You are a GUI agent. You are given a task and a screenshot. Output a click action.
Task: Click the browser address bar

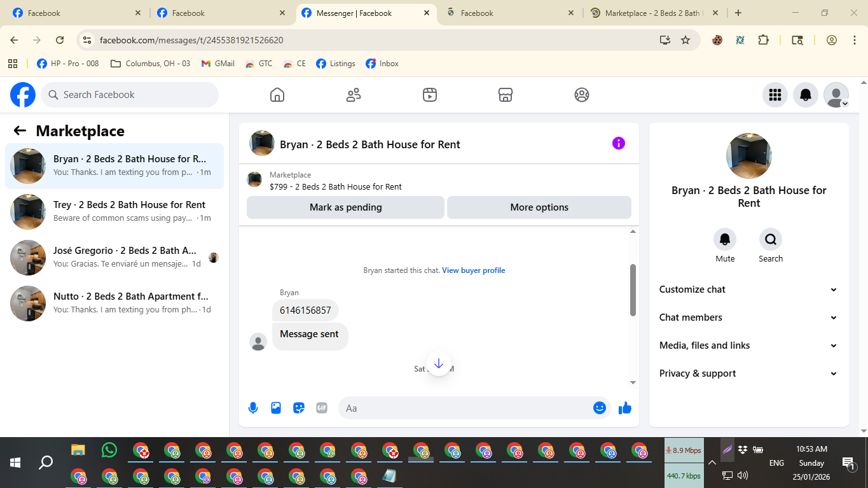375,40
